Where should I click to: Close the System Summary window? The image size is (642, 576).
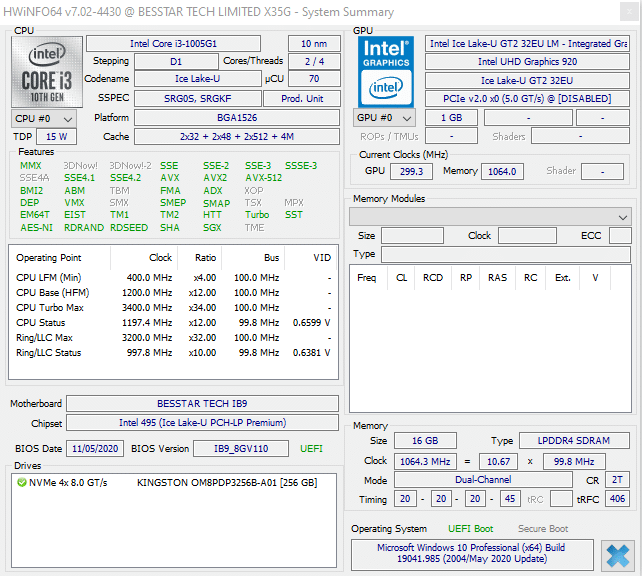[x=629, y=12]
